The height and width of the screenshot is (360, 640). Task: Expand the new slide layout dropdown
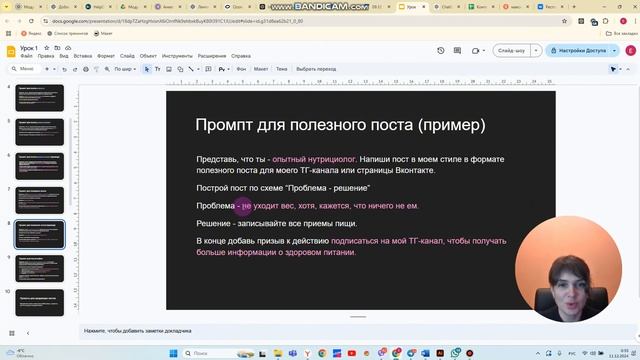(54, 69)
